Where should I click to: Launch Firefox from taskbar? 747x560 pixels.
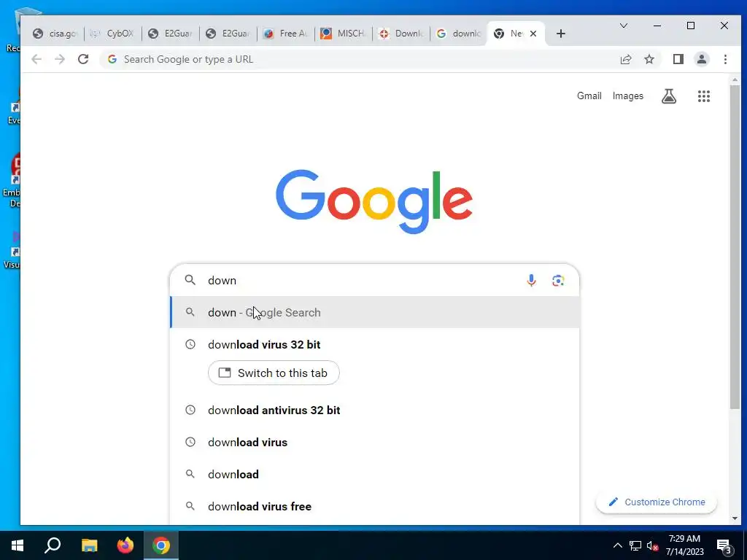pos(125,545)
